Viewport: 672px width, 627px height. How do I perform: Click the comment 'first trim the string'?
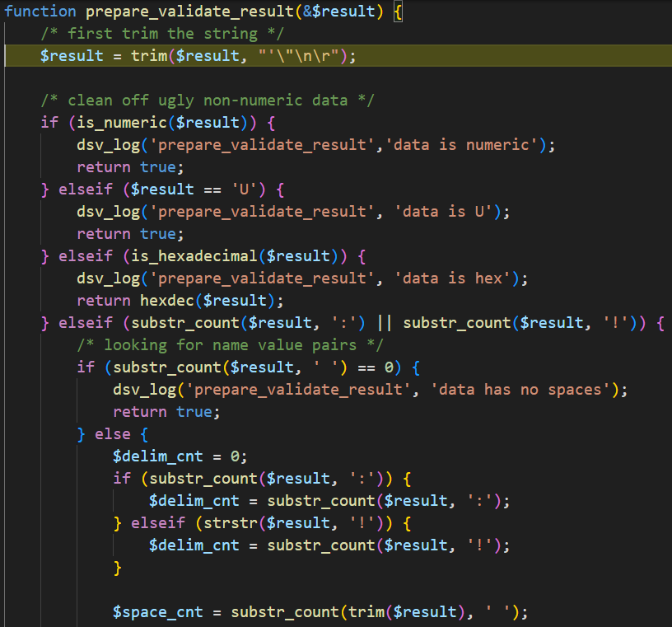[x=162, y=34]
